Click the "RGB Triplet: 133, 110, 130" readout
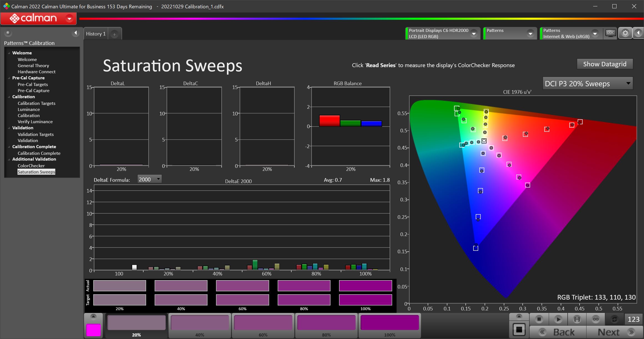 click(x=596, y=297)
